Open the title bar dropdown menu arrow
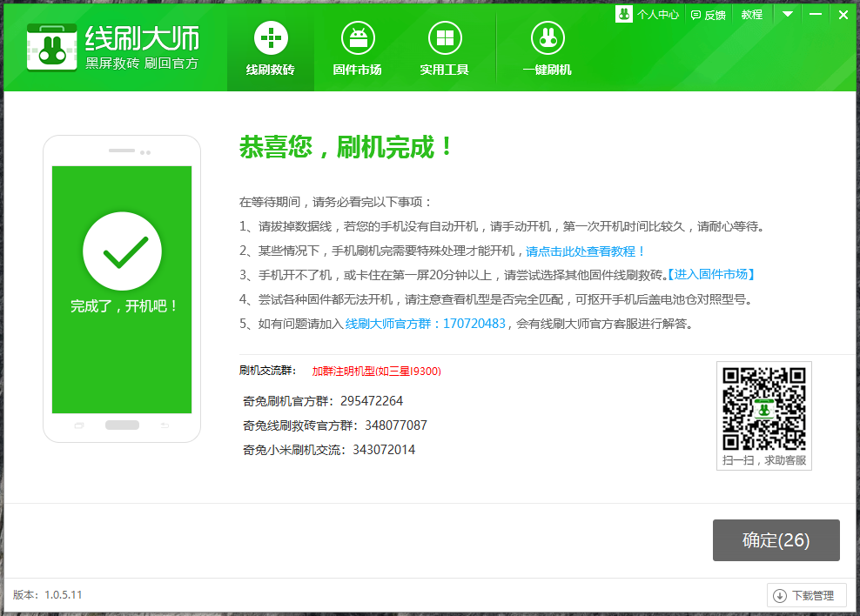 pyautogui.click(x=788, y=14)
